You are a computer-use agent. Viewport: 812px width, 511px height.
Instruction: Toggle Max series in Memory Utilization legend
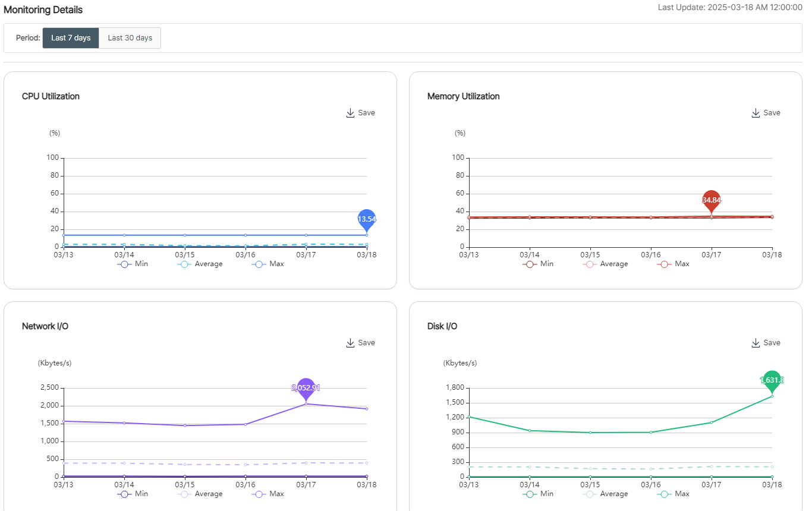click(673, 264)
